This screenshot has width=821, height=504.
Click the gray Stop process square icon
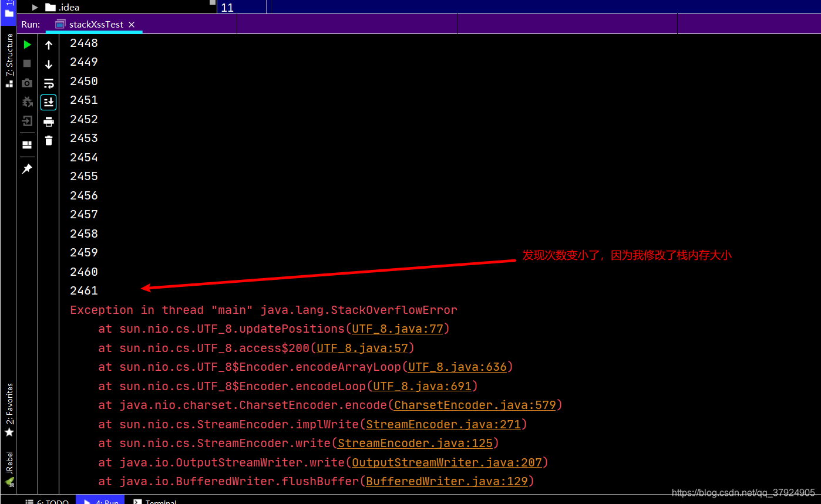tap(27, 63)
